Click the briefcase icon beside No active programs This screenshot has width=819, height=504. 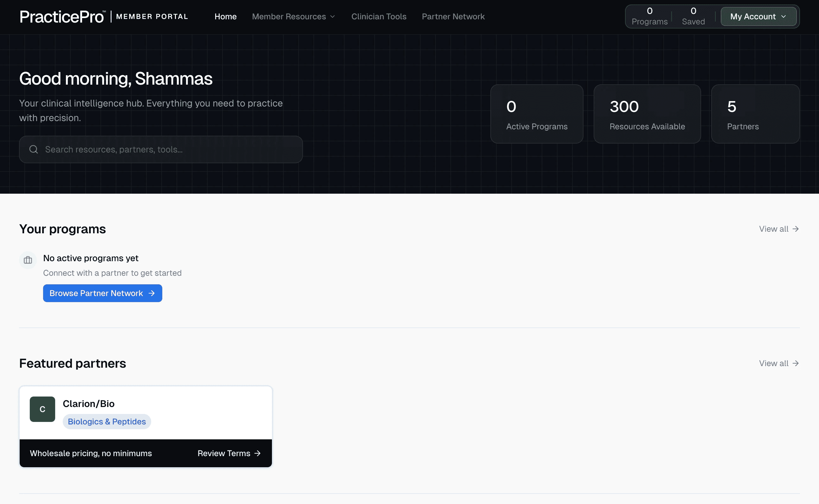pyautogui.click(x=28, y=260)
